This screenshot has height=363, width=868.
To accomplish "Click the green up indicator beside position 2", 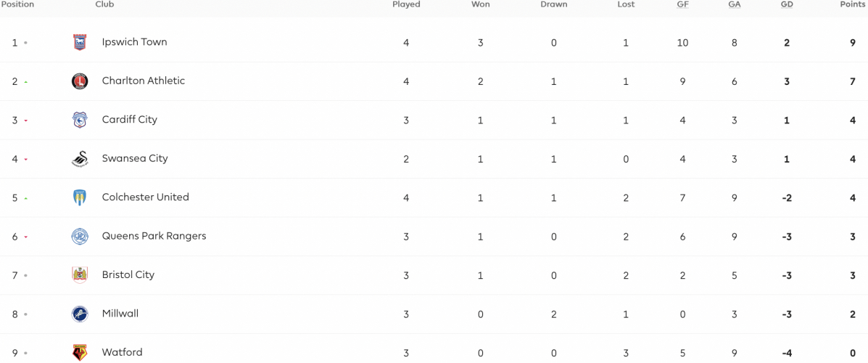I will pyautogui.click(x=26, y=82).
